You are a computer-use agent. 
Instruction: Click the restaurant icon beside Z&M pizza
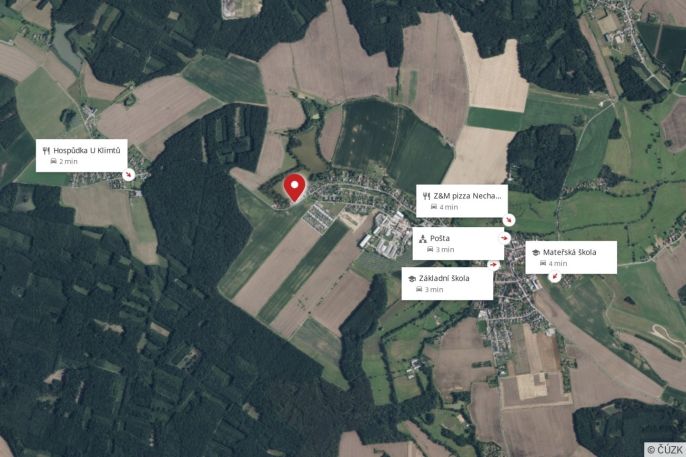coord(427,196)
